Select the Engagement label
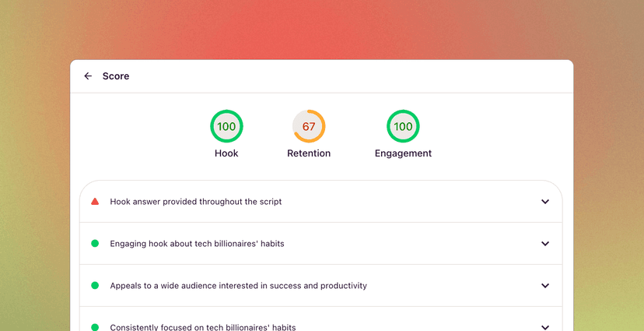 click(403, 153)
